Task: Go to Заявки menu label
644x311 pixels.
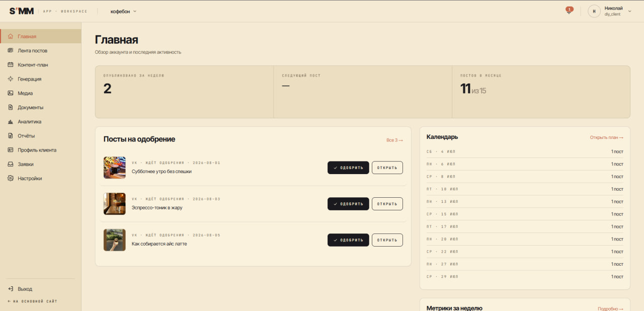Action: point(26,164)
